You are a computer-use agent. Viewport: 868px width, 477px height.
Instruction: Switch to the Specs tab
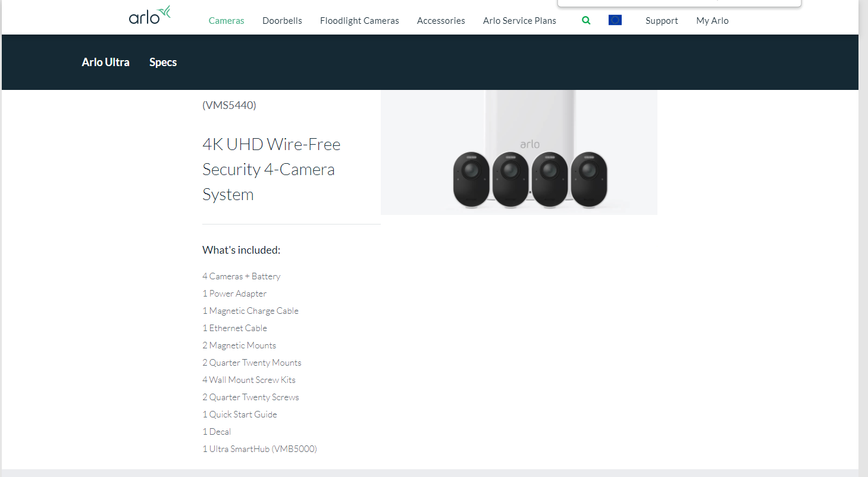pos(163,62)
